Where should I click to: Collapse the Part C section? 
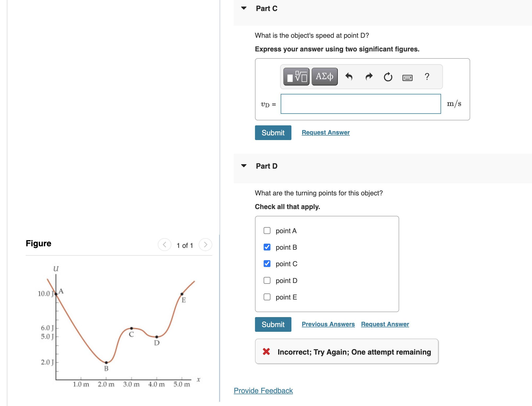(243, 8)
